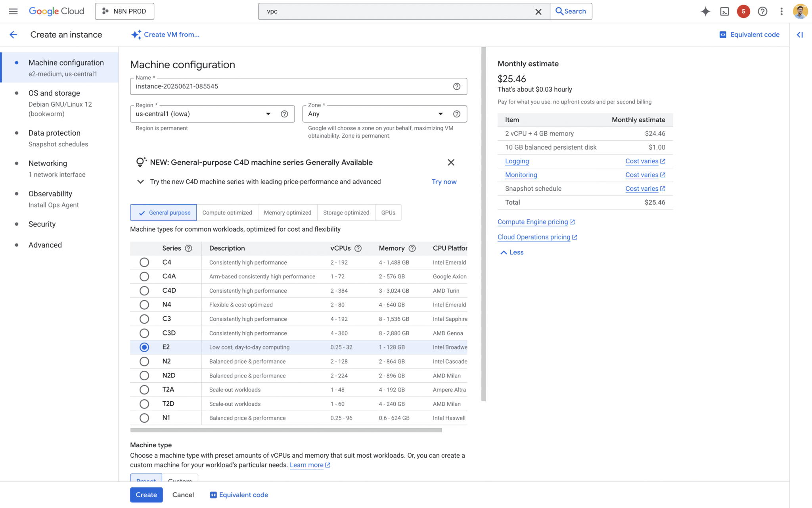The image size is (812, 508).
Task: Expand the C4D series announcement details
Action: tap(140, 182)
